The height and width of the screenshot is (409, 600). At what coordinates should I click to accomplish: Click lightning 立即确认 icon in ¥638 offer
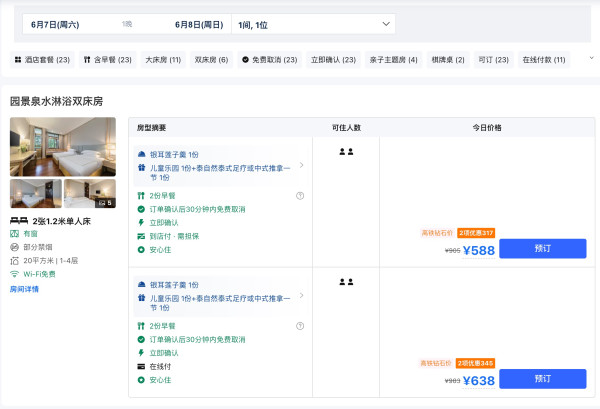click(x=141, y=353)
